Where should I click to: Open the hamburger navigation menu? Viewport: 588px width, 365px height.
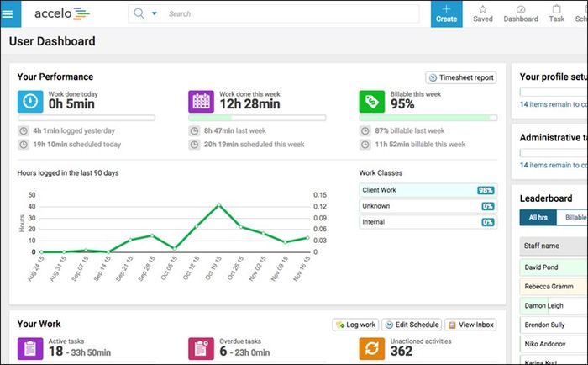pyautogui.click(x=10, y=14)
